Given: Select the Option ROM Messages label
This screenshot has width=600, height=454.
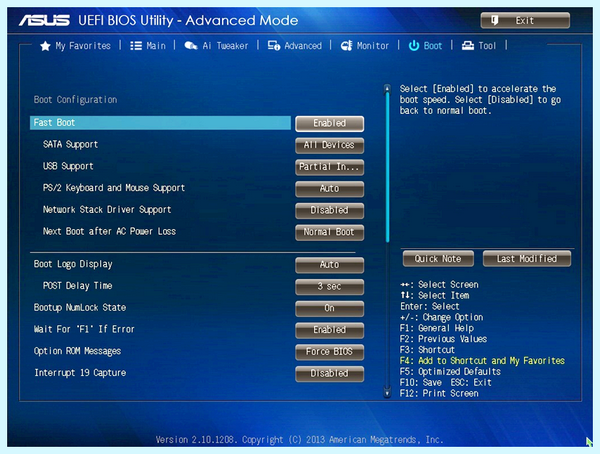Looking at the screenshot, I should (77, 351).
